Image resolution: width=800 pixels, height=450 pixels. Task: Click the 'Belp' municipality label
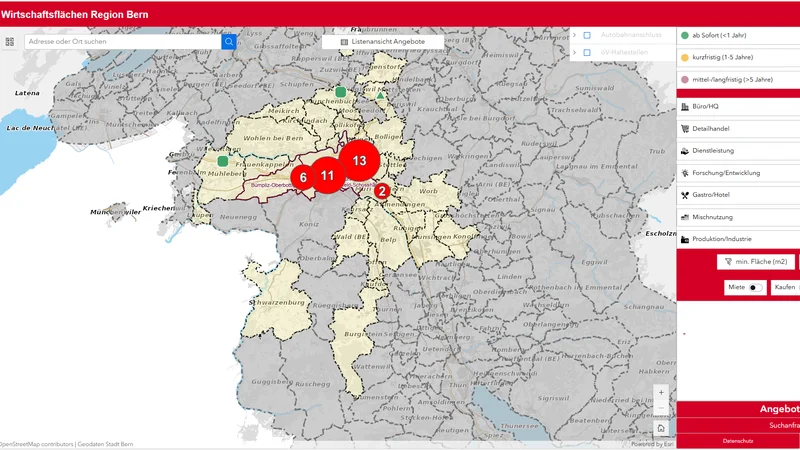[388, 240]
